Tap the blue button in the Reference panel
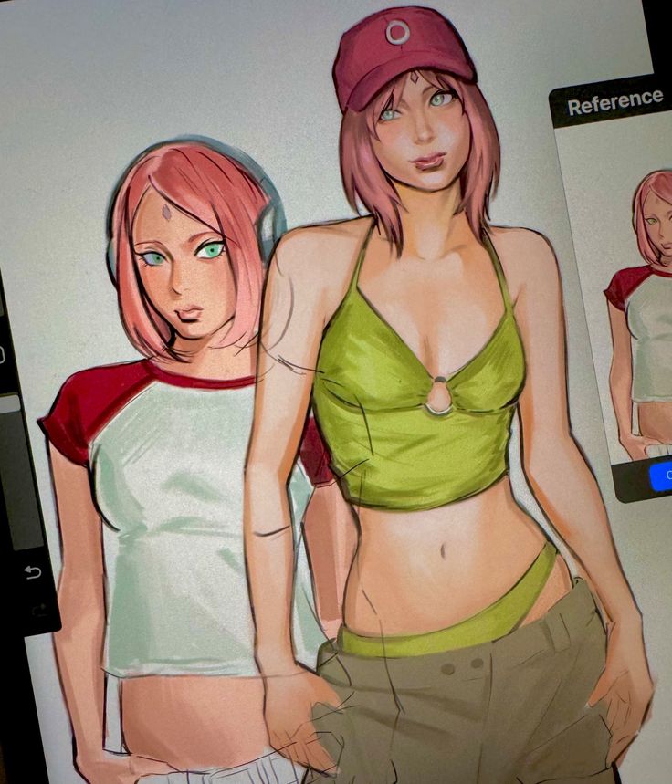The width and height of the screenshot is (672, 784). (x=661, y=476)
